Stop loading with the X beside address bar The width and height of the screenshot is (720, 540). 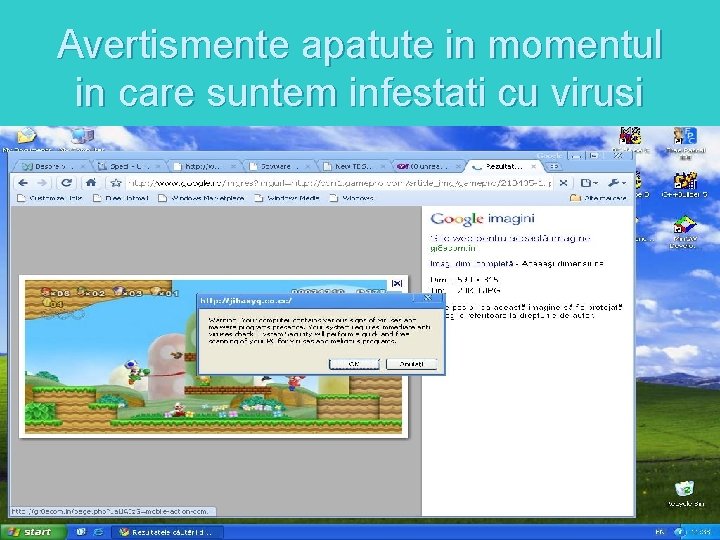click(563, 183)
